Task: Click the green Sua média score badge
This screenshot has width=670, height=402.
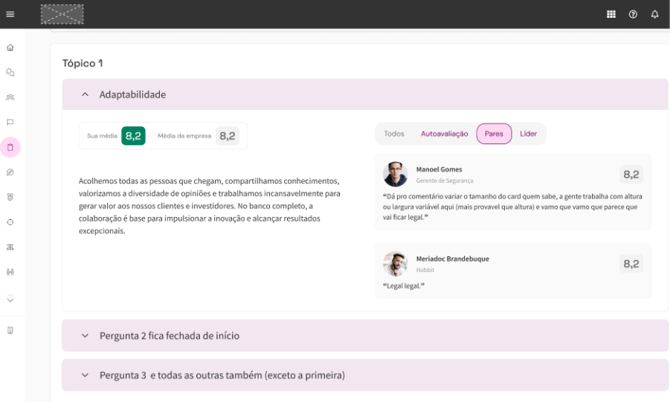Action: tap(133, 136)
